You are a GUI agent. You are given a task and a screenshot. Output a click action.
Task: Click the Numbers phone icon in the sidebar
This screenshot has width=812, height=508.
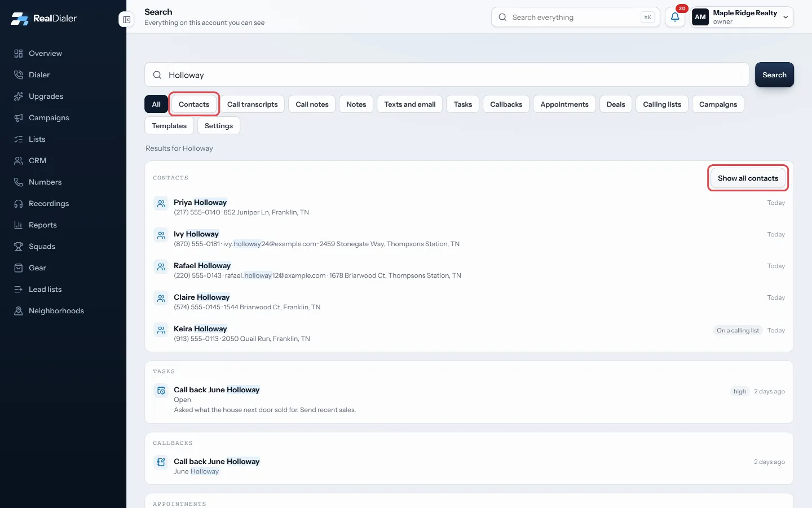[x=19, y=182]
